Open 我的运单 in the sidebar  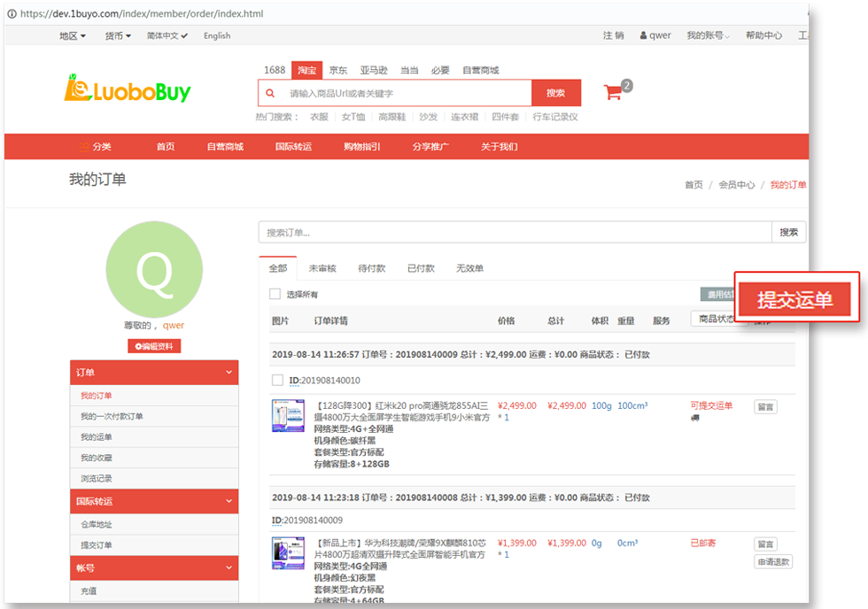pyautogui.click(x=97, y=437)
